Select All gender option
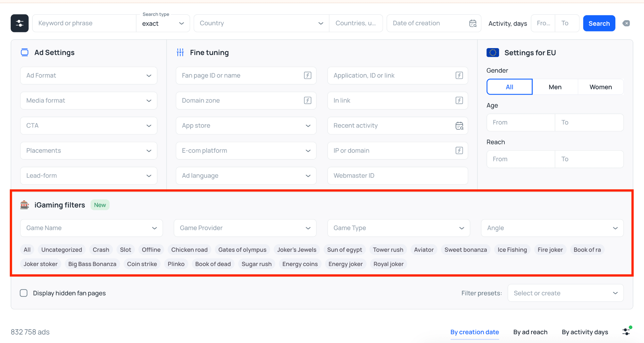Image resolution: width=644 pixels, height=343 pixels. (509, 87)
